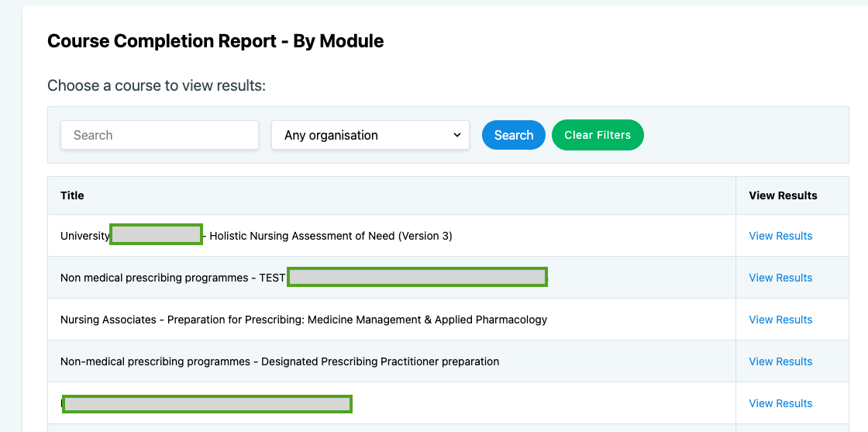This screenshot has width=868, height=432.
Task: Open the Any organisation dropdown
Action: click(x=370, y=135)
